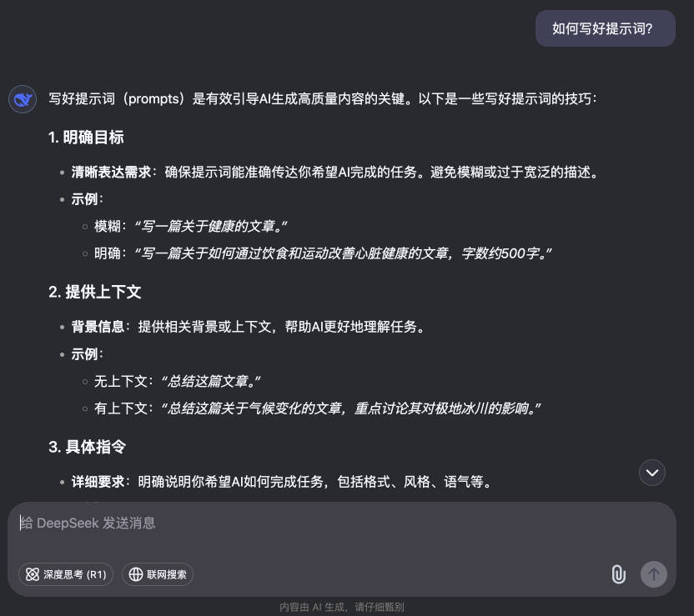
Task: Click the DeepSeek whale avatar icon
Action: (23, 99)
